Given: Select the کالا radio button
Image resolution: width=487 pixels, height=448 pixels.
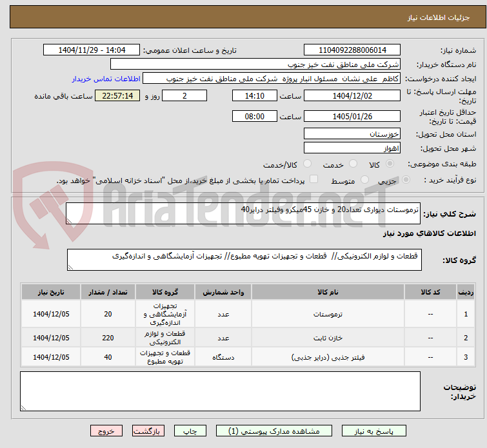Looking at the screenshot, I should pyautogui.click(x=390, y=164).
